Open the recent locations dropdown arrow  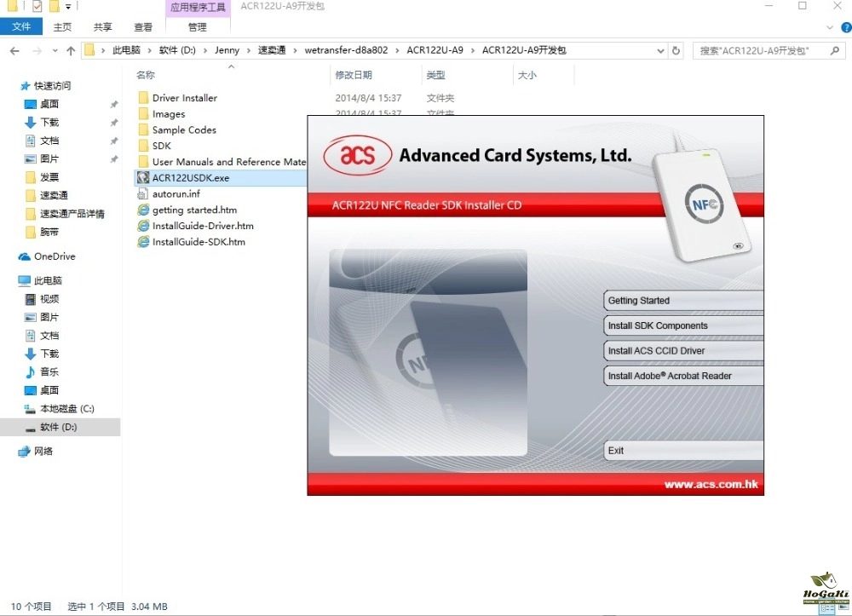click(x=54, y=51)
